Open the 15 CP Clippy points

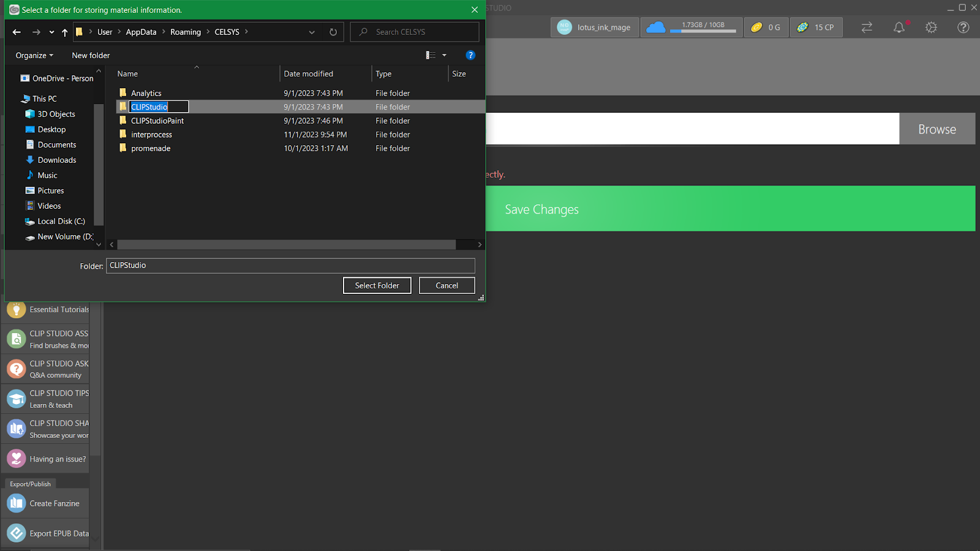click(816, 28)
